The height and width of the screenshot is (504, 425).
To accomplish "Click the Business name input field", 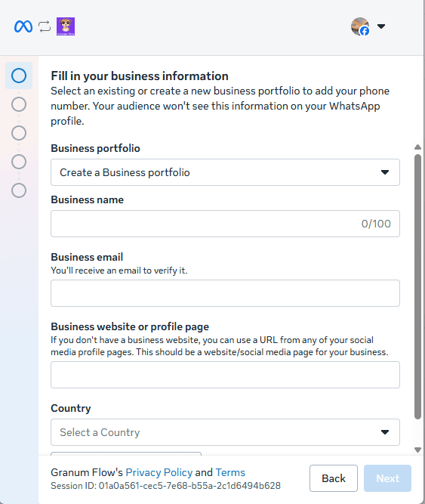I will [225, 224].
